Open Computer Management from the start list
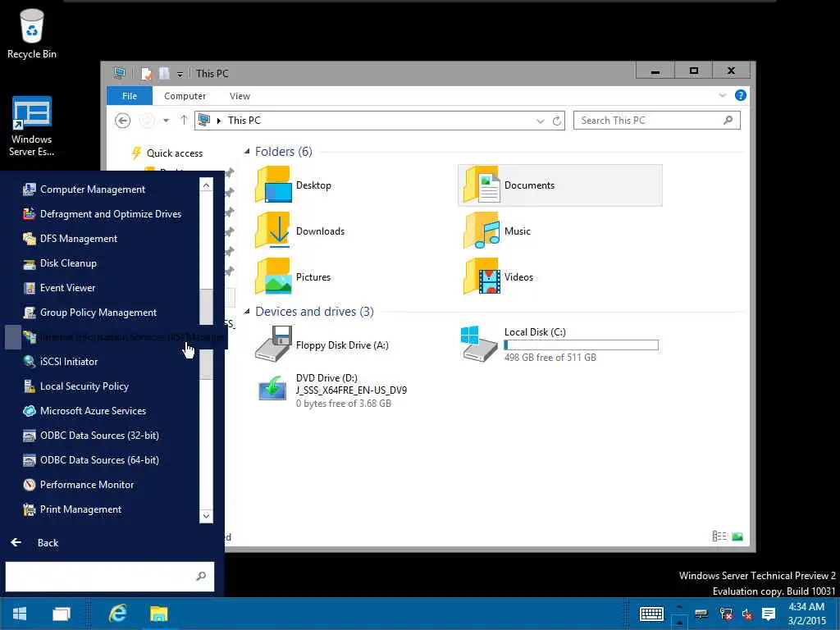 coord(102,189)
